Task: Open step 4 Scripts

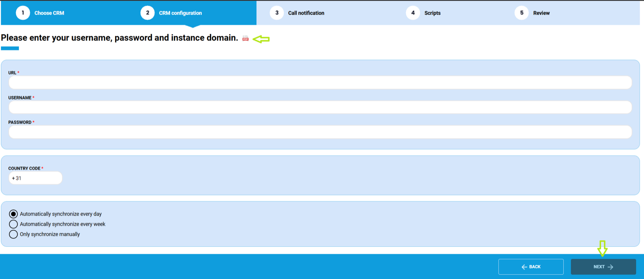Action: (x=423, y=13)
